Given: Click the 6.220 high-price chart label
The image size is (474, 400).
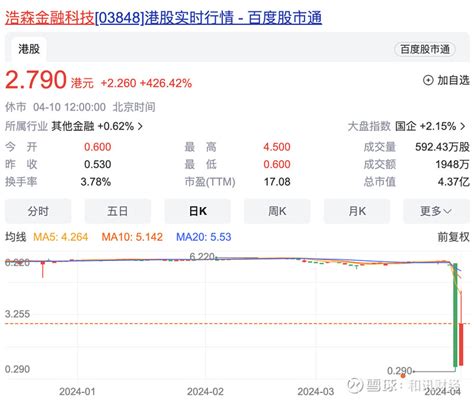Looking at the screenshot, I should coord(202,257).
